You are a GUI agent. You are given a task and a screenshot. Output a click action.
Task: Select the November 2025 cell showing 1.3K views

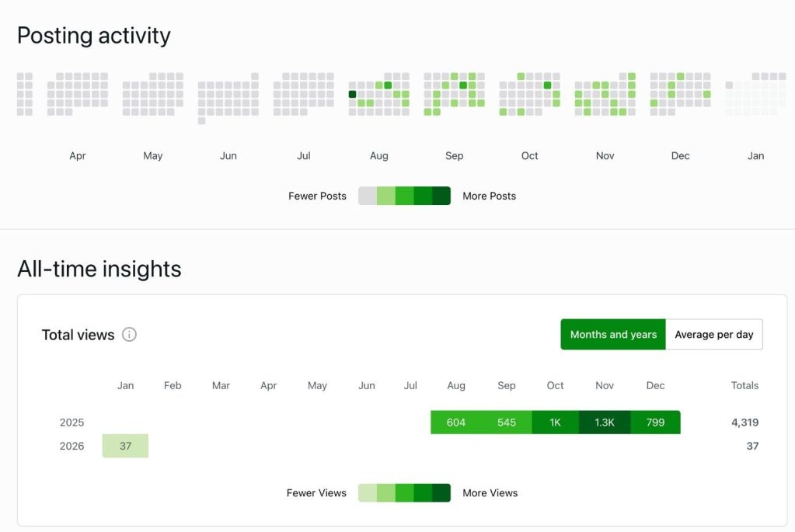pyautogui.click(x=604, y=422)
